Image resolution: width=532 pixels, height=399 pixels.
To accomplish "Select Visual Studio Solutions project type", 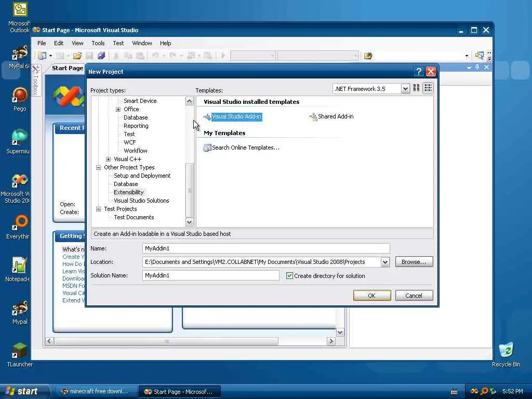I will tap(141, 201).
